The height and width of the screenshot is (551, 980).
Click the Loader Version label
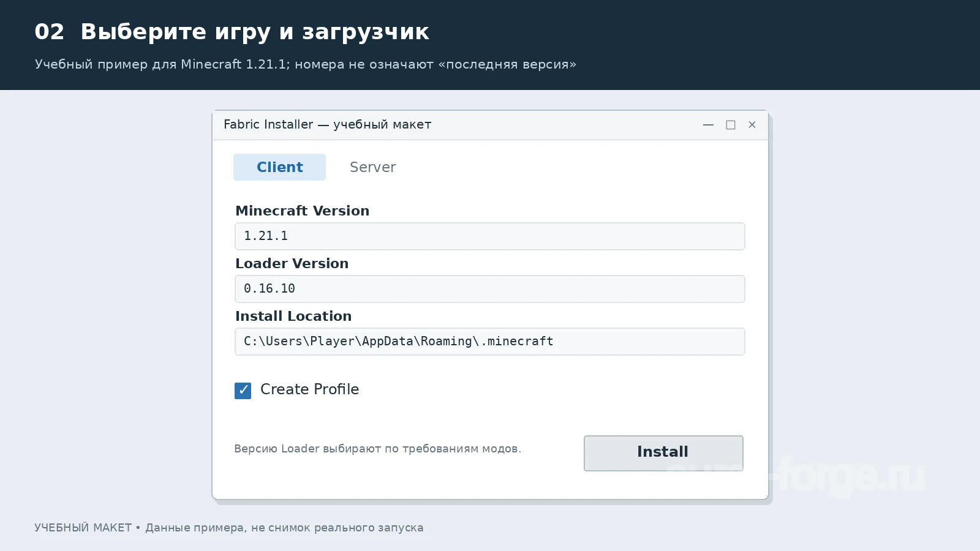pos(292,263)
